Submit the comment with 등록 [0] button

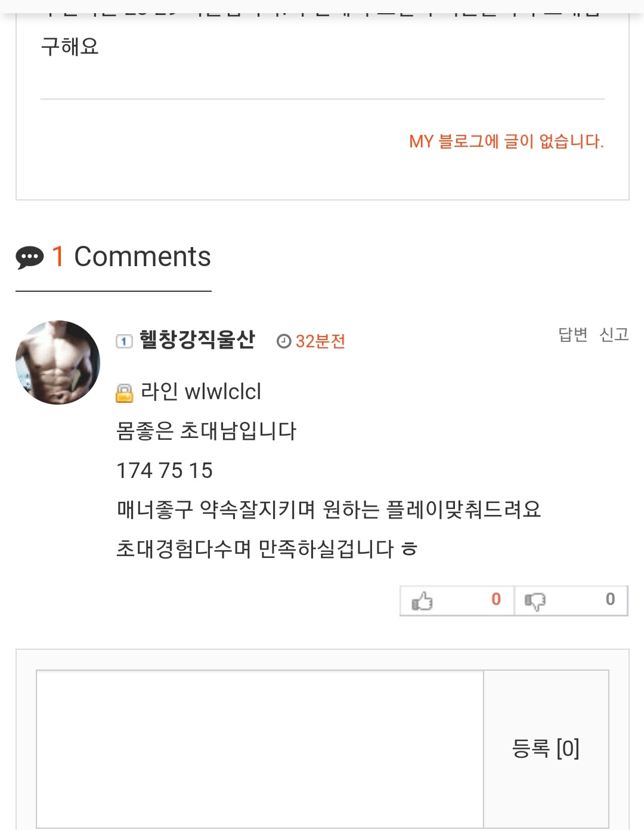[x=546, y=748]
